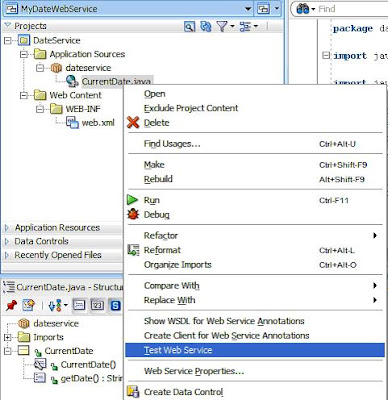The image size is (388, 400).
Task: Choose Show WSDL for Web Service Annotations
Action: pos(255,321)
